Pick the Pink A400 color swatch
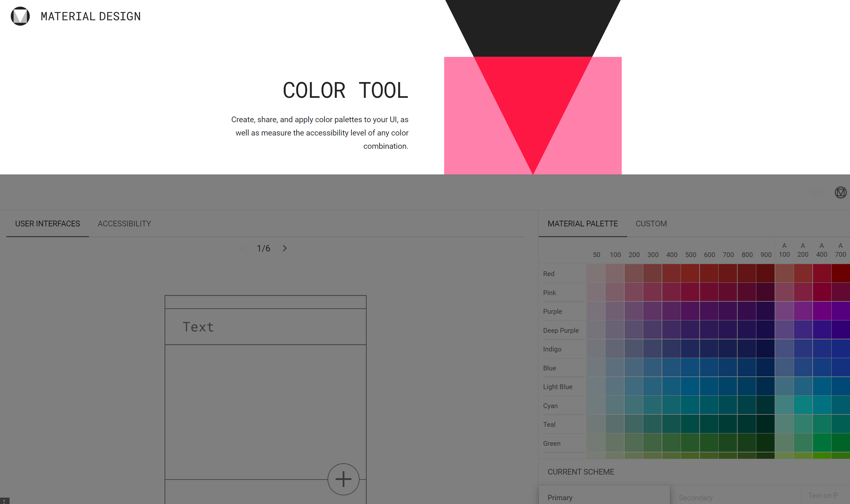The image size is (850, 504). 822,293
